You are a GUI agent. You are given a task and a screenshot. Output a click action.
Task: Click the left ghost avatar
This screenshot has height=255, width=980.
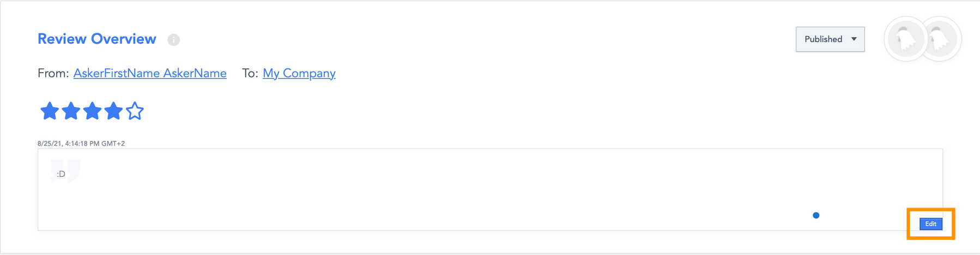click(905, 39)
